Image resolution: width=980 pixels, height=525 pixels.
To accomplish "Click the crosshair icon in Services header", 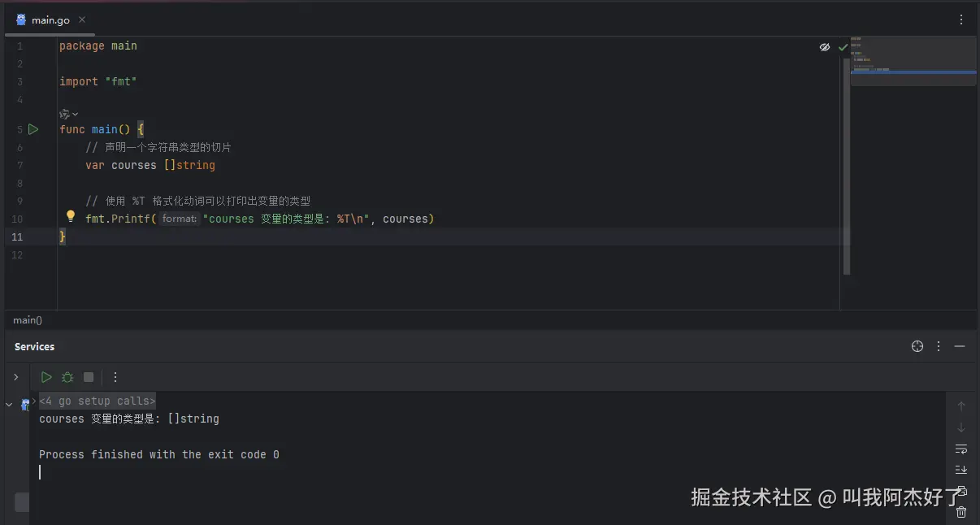I will (x=917, y=346).
